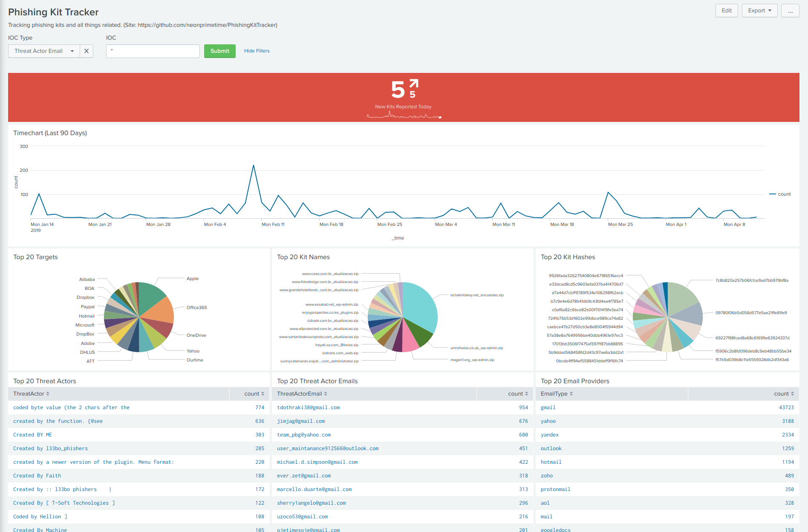This screenshot has width=808, height=532.
Task: Open gmail email provider row
Action: pos(667,408)
